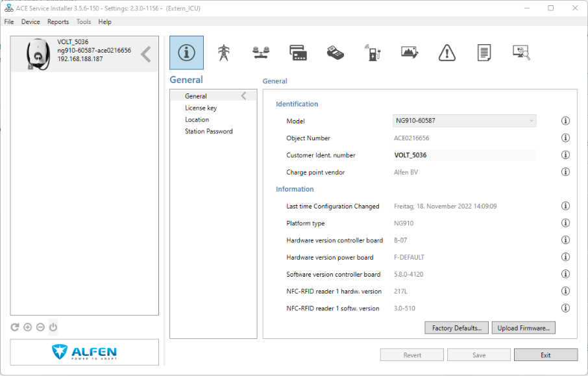Click the remove device minus icon
The width and height of the screenshot is (588, 376).
[x=40, y=327]
